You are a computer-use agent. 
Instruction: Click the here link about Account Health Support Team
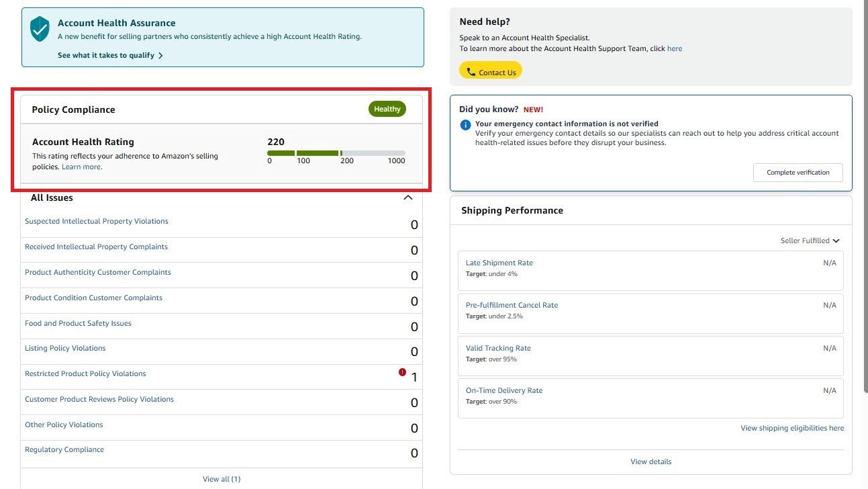pyautogui.click(x=675, y=48)
